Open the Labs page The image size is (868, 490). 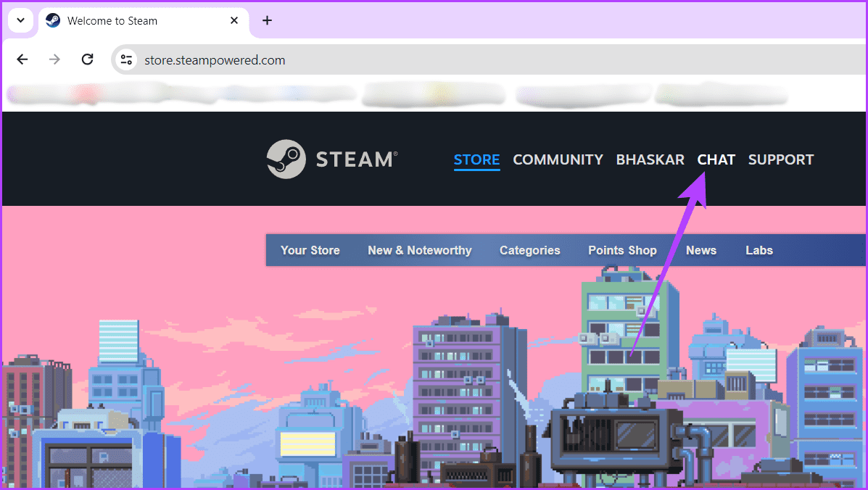[759, 250]
